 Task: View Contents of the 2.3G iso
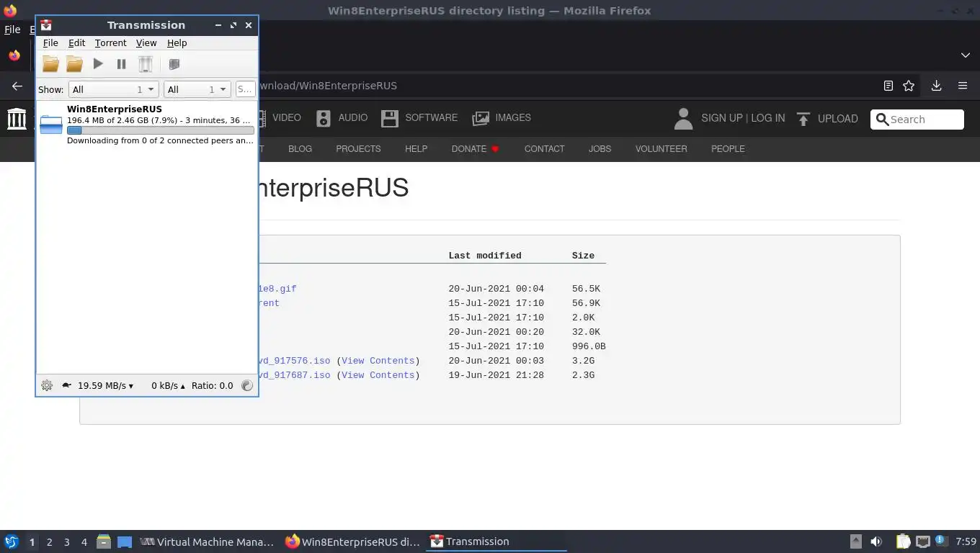coord(378,375)
